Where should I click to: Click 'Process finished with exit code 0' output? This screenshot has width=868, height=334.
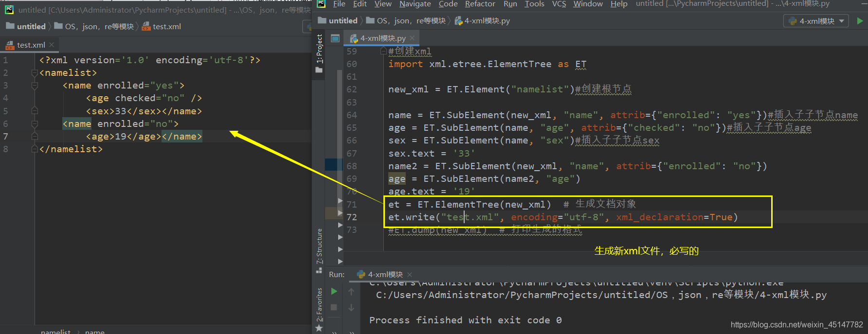click(x=465, y=320)
